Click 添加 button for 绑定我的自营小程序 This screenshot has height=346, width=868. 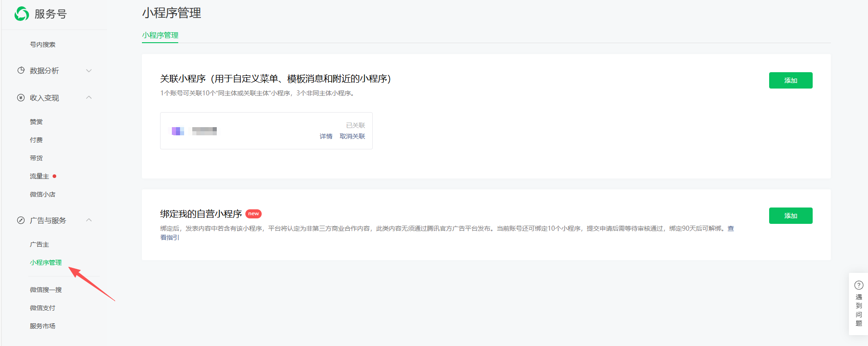790,216
